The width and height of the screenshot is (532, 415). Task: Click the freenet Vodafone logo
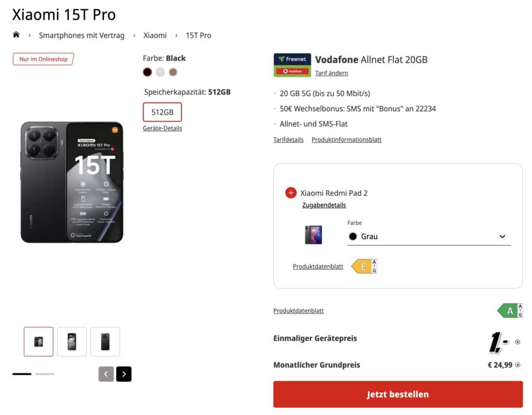click(292, 65)
